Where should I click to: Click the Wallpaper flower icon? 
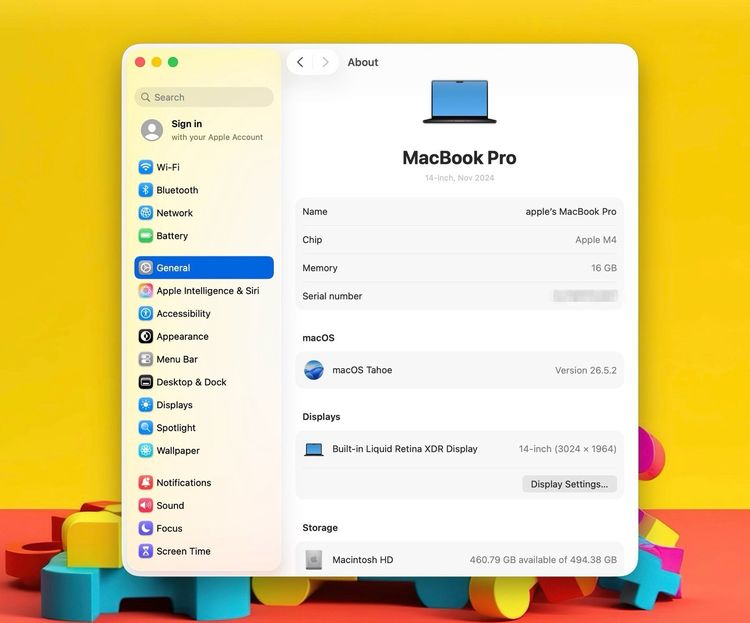tap(145, 450)
